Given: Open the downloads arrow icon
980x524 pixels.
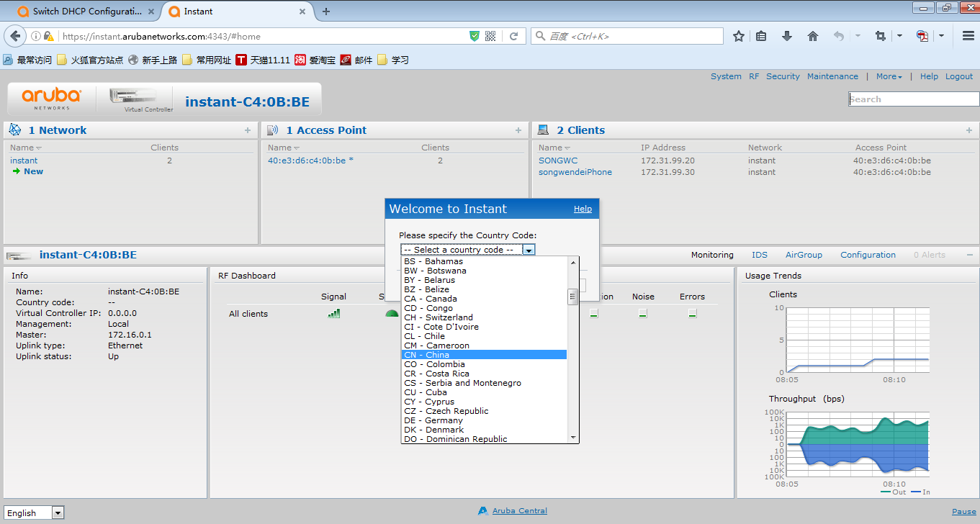Looking at the screenshot, I should click(x=787, y=36).
